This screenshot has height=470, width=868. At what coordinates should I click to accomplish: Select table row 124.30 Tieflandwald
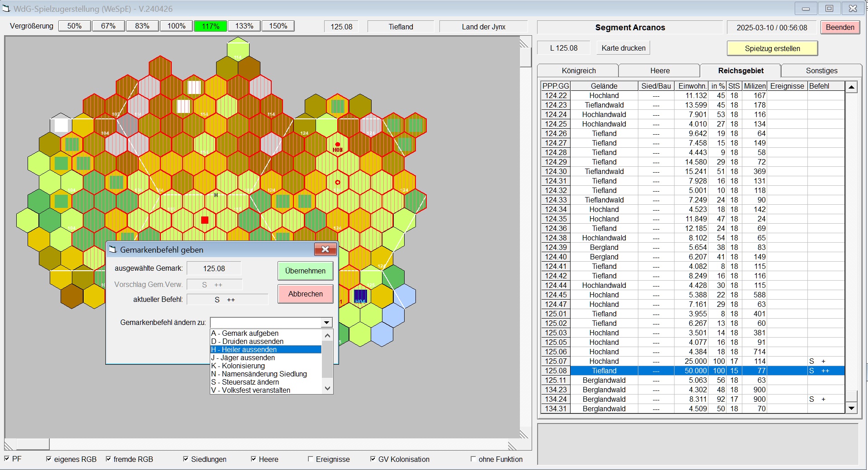pos(693,171)
